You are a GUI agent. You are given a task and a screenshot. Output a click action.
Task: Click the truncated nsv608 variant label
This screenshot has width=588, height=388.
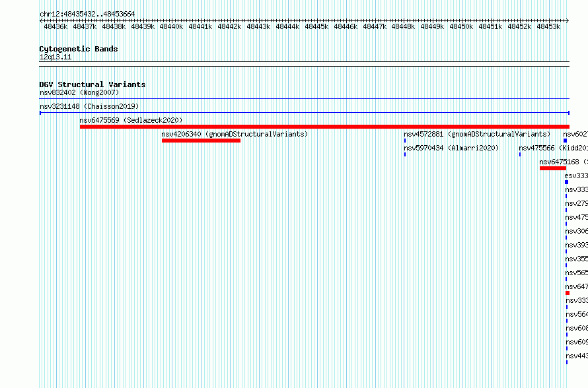pyautogui.click(x=576, y=328)
